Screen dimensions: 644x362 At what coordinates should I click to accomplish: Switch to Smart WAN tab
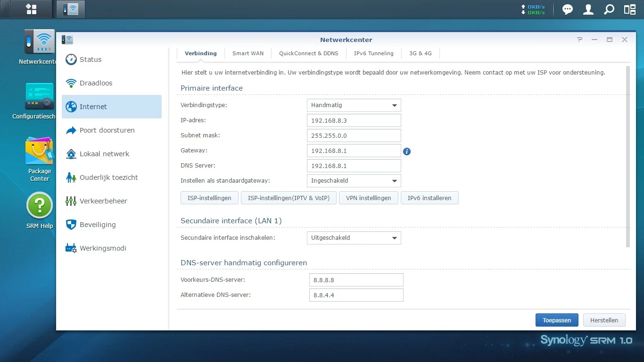pyautogui.click(x=248, y=53)
